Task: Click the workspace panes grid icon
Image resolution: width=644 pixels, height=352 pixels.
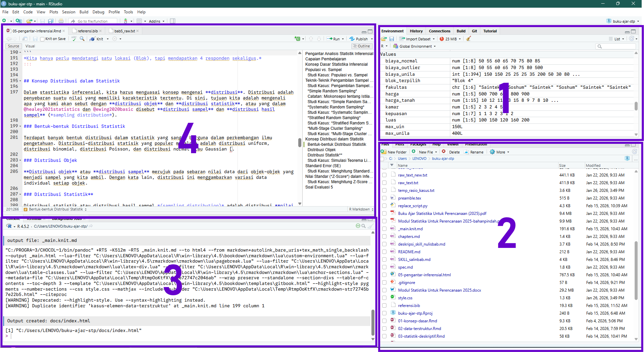Action: pos(139,21)
